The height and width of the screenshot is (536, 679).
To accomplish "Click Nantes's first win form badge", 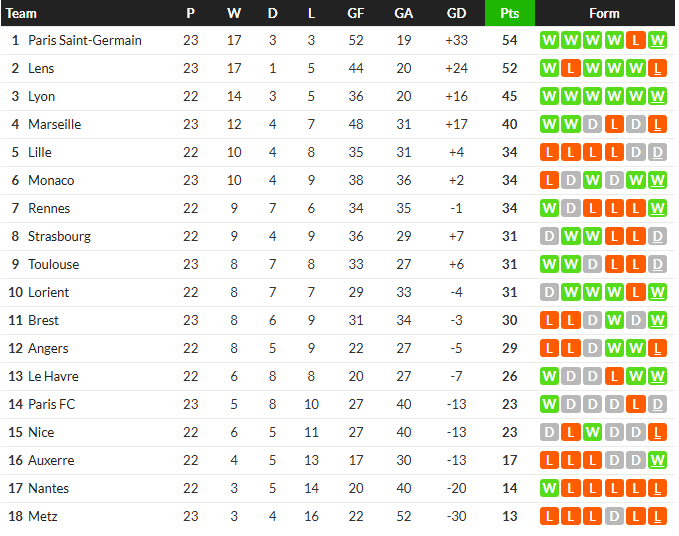I will click(548, 489).
